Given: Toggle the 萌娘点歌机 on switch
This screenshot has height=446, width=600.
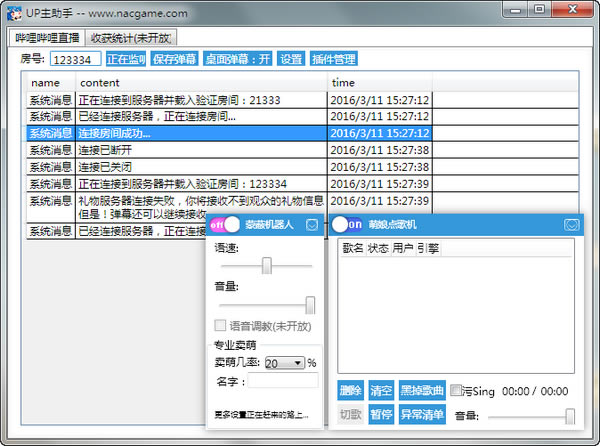Looking at the screenshot, I should (x=347, y=225).
